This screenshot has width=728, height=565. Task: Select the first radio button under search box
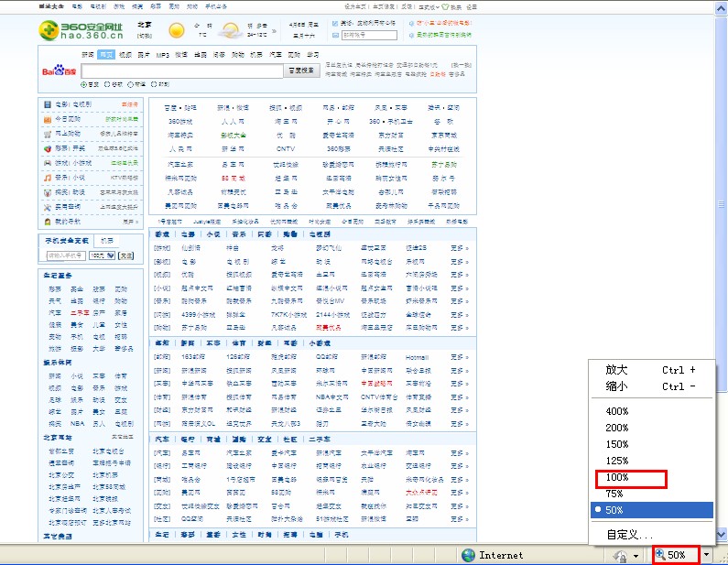pos(83,84)
